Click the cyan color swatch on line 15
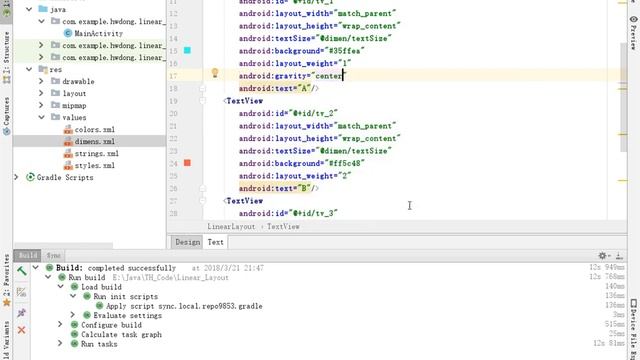The height and width of the screenshot is (360, 640). 187,50
